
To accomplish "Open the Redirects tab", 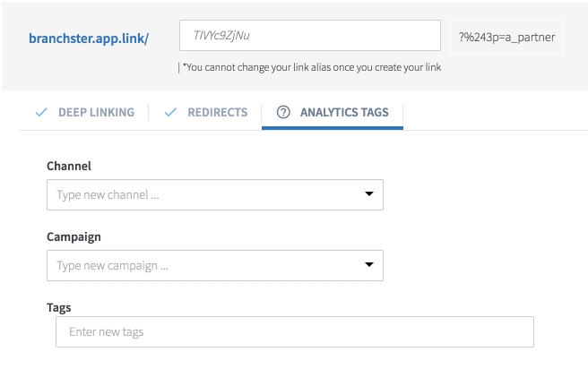I will pos(217,113).
